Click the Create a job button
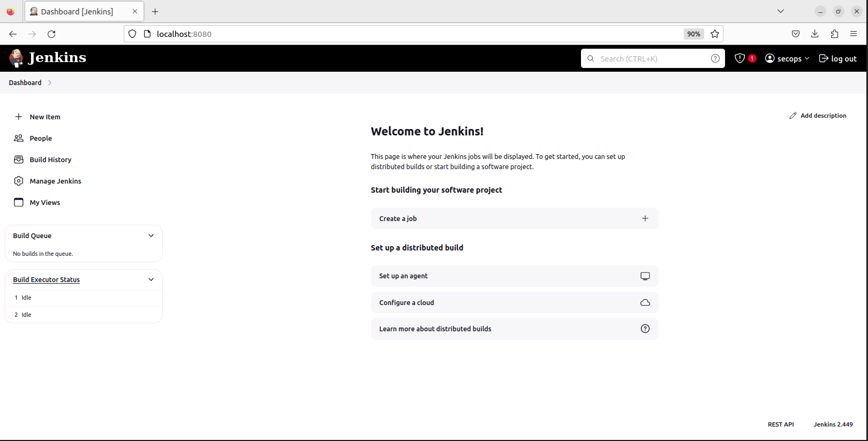This screenshot has height=441, width=868. click(x=515, y=218)
